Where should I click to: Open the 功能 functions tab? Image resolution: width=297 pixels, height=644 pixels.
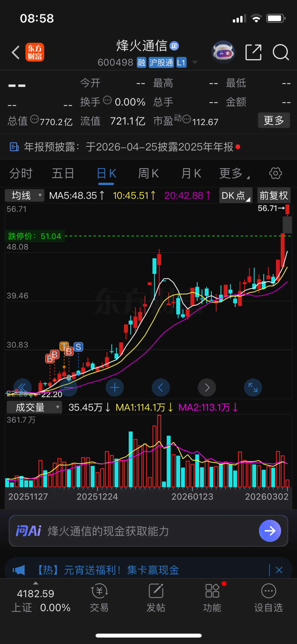[212, 598]
